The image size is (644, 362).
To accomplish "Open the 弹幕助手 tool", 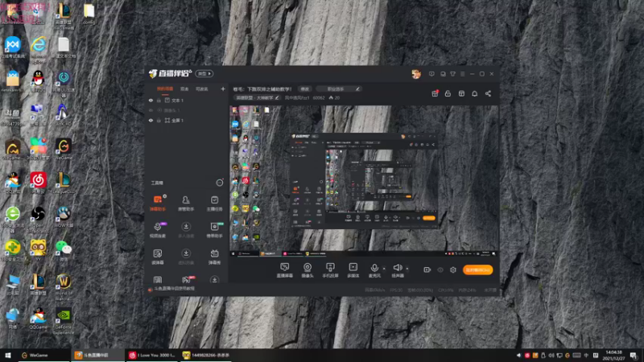I will click(x=158, y=204).
